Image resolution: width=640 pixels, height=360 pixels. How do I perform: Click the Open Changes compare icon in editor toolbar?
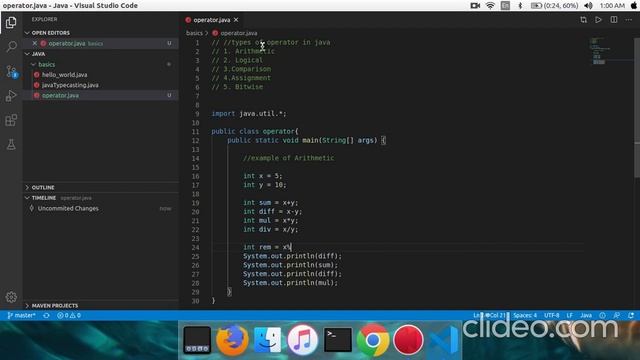(583, 20)
